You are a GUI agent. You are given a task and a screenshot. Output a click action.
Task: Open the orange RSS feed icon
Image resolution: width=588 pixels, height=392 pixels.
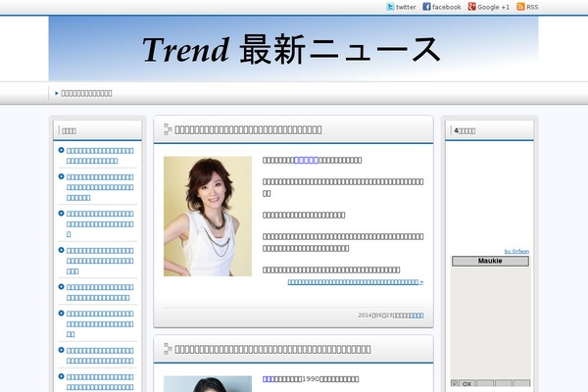point(520,7)
